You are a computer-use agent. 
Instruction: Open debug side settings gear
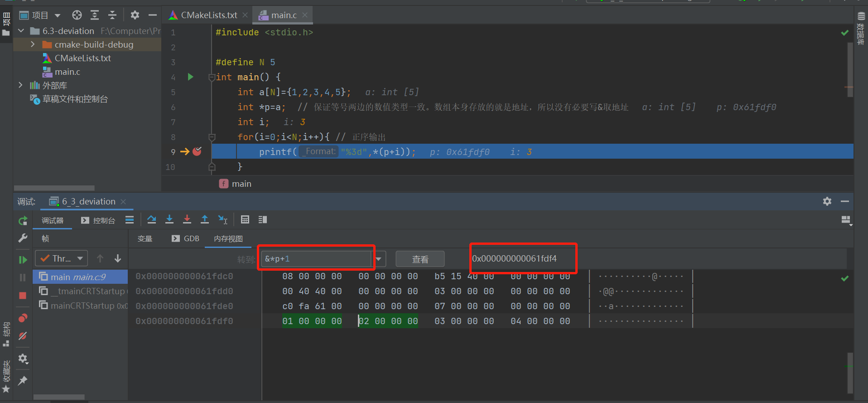tap(23, 359)
